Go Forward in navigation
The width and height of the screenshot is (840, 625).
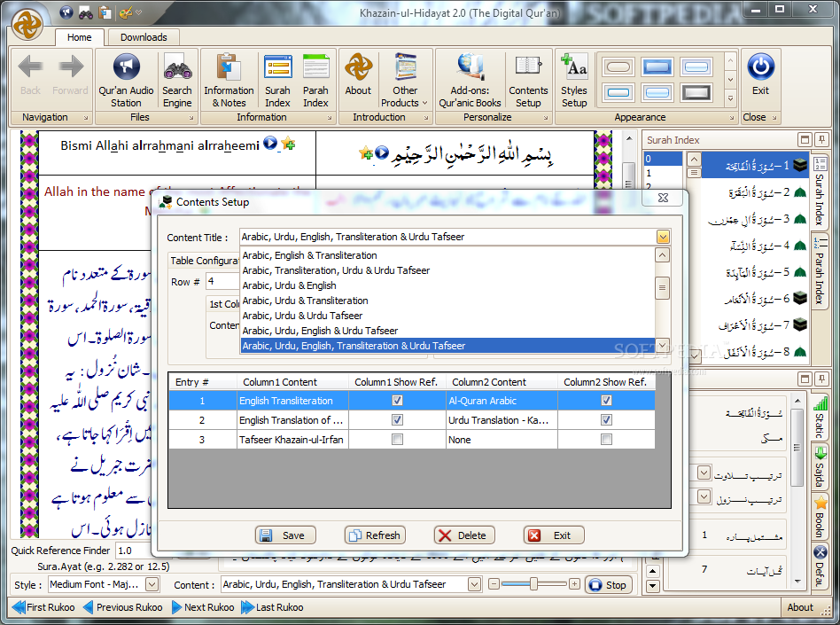[70, 75]
